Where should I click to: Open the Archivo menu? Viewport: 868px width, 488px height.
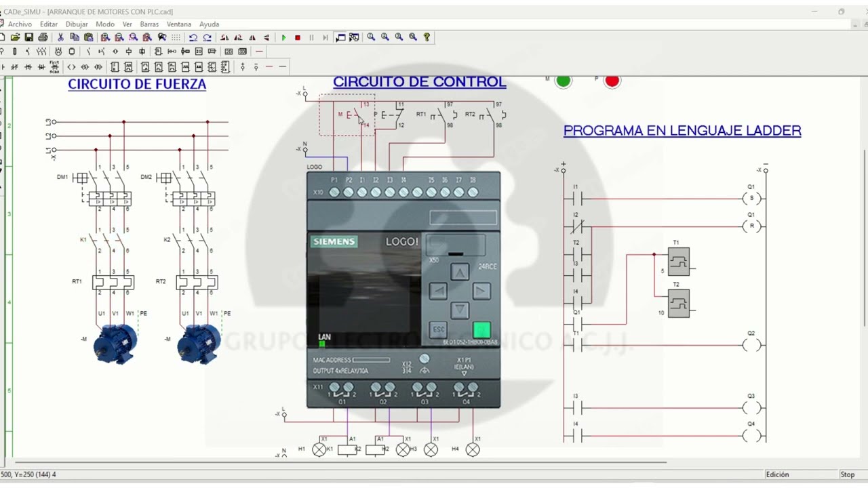click(x=20, y=24)
